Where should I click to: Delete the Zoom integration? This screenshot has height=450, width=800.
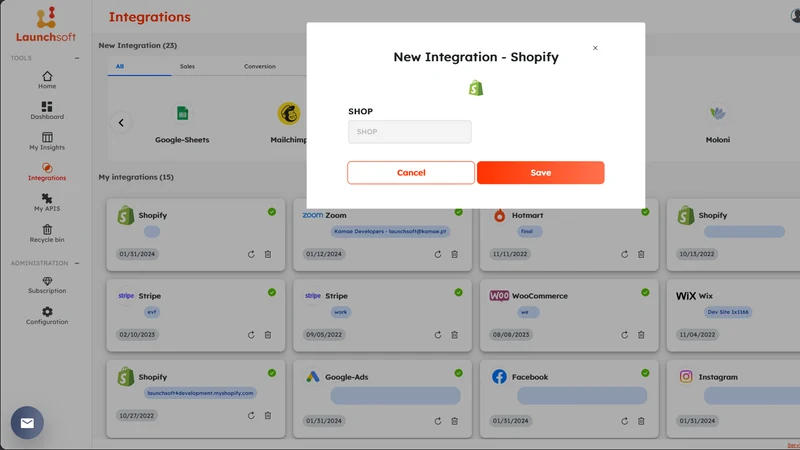coord(455,254)
